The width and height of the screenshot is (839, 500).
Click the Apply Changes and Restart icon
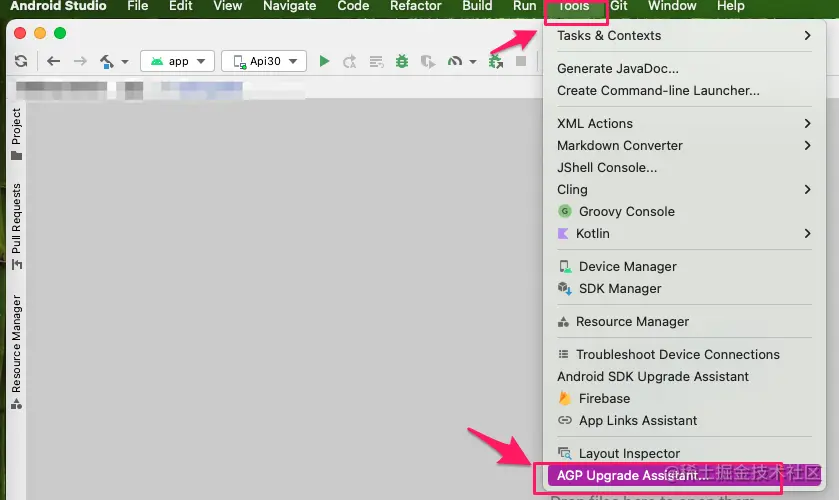(349, 62)
